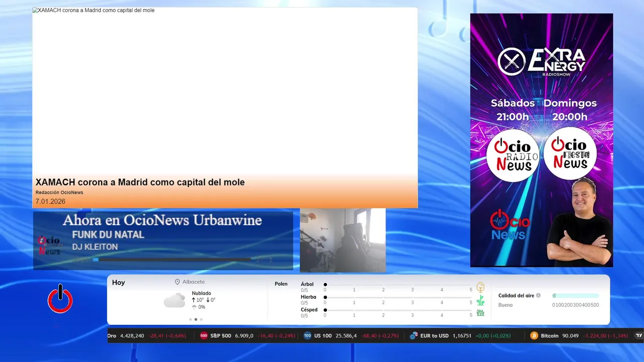644x362 pixels.
Task: Click the Albacete location label
Action: pyautogui.click(x=194, y=282)
